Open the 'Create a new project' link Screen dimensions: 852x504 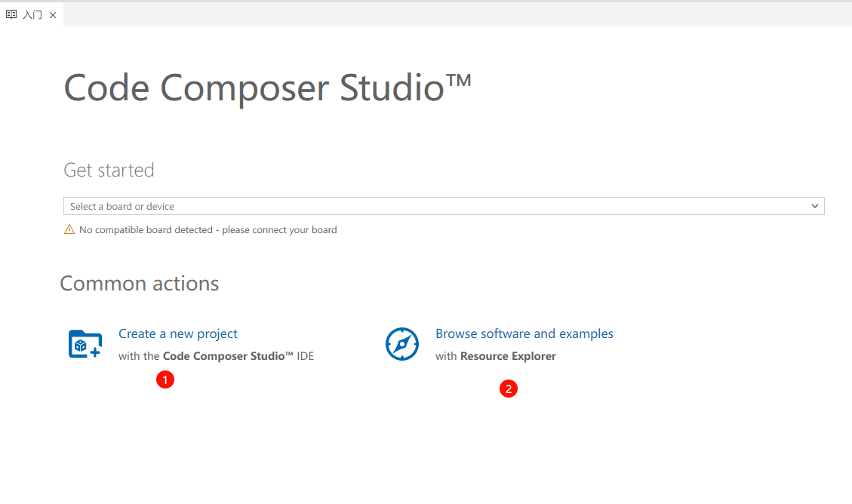point(177,333)
